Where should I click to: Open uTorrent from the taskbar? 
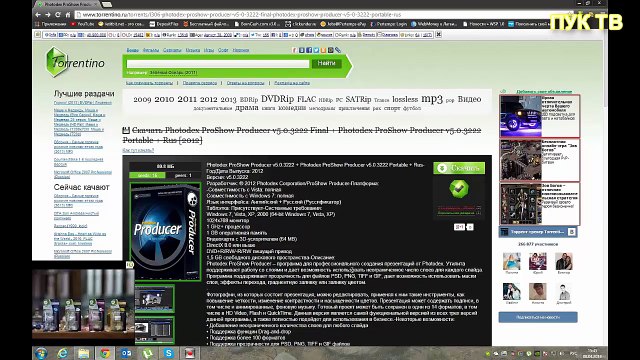tap(147, 353)
